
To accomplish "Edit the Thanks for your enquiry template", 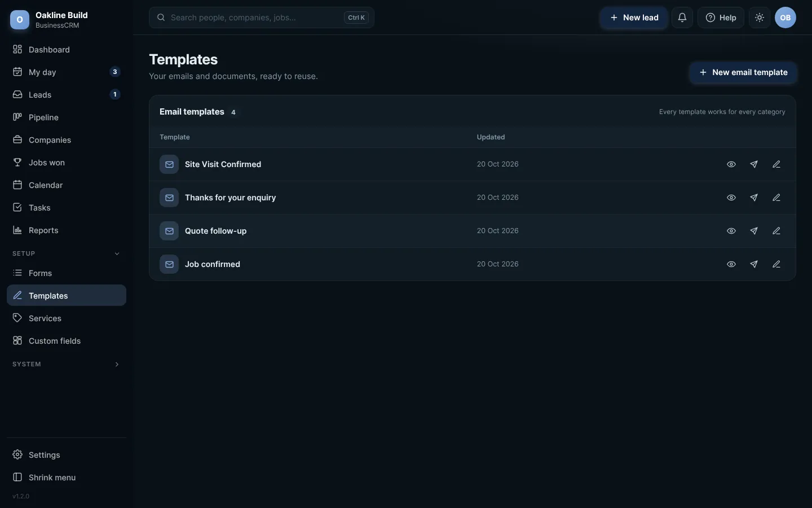I will point(776,198).
